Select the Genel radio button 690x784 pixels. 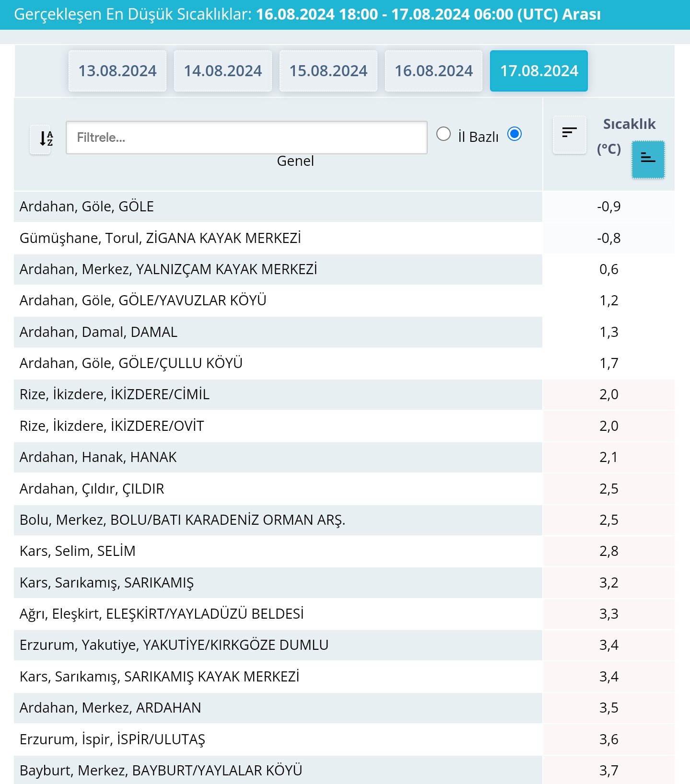click(515, 134)
